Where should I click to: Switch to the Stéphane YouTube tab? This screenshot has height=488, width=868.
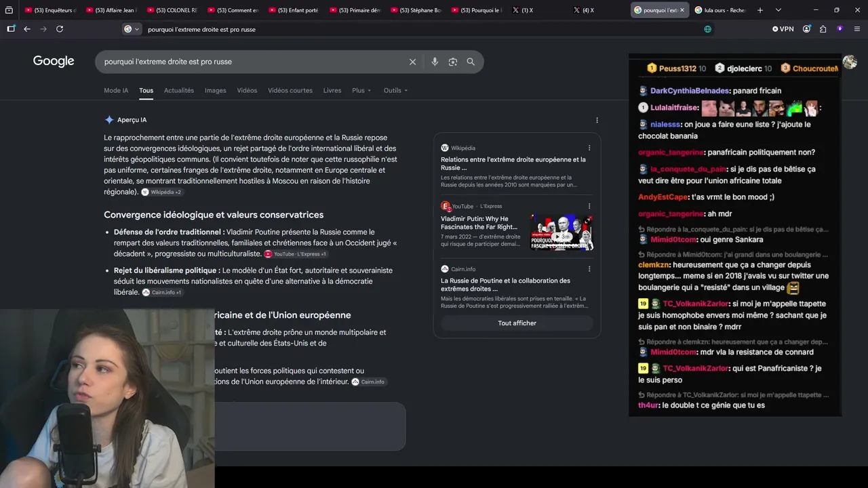[416, 10]
